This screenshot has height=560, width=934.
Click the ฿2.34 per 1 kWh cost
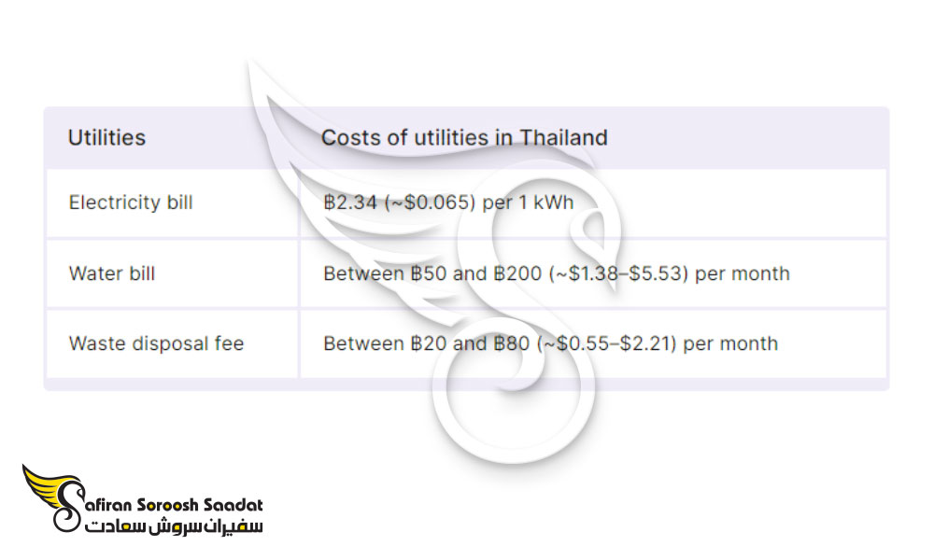[x=448, y=203]
